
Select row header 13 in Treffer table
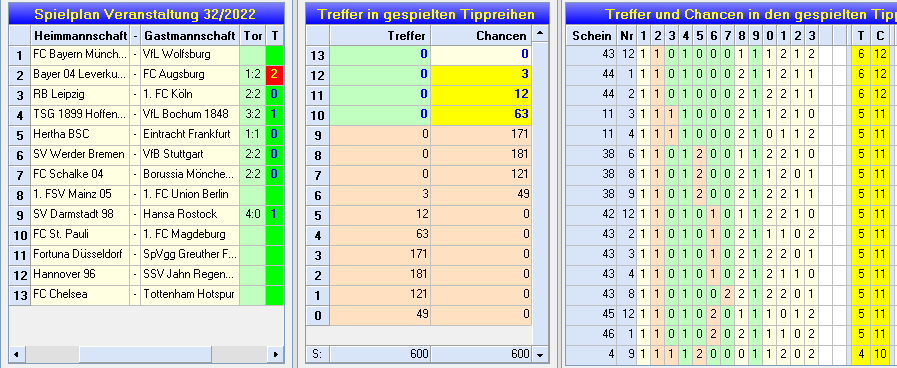coord(317,56)
